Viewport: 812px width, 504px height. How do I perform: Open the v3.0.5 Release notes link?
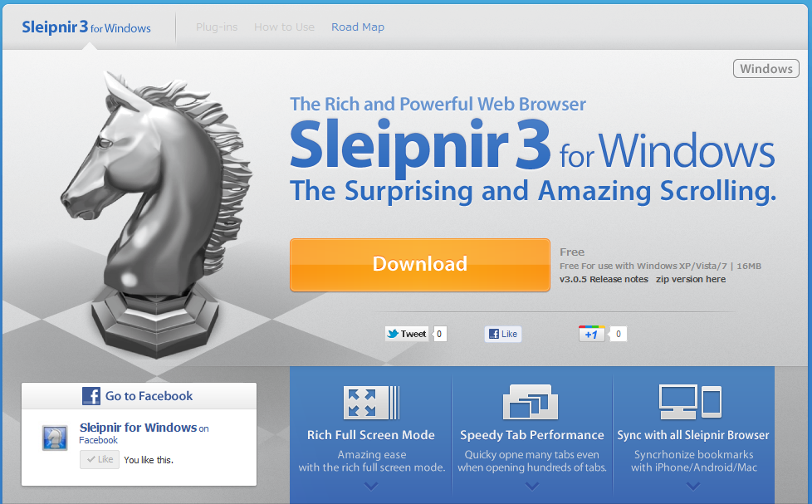[x=604, y=279]
